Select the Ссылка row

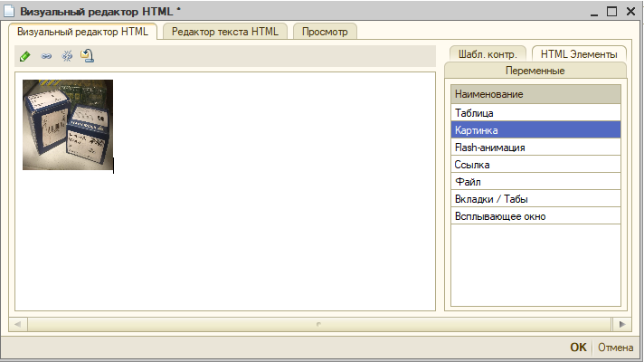535,165
